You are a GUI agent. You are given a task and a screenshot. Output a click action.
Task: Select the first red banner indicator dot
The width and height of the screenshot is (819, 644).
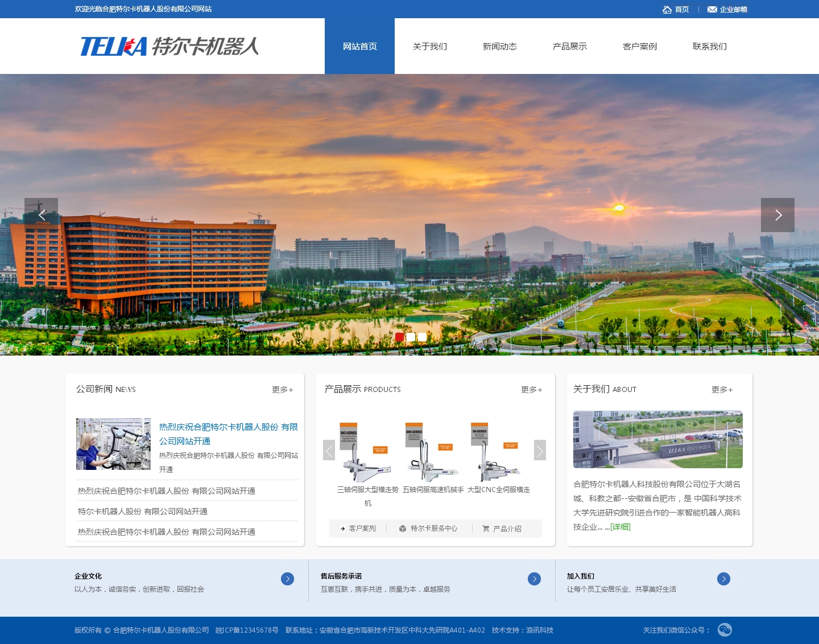[x=399, y=337]
